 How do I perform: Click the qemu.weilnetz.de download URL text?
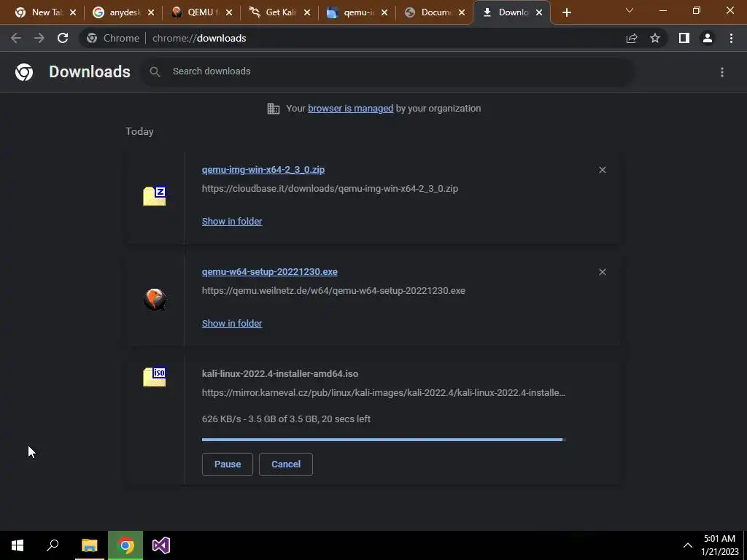[333, 290]
